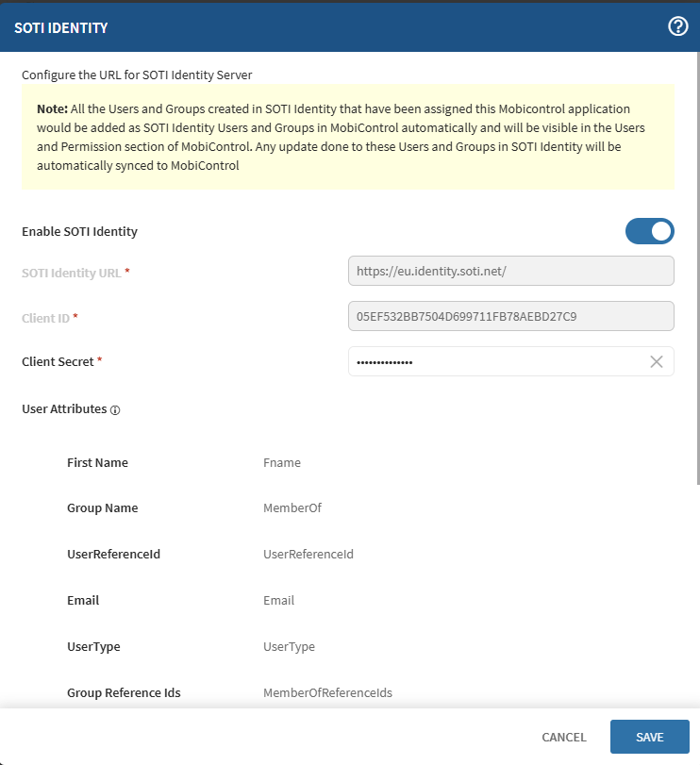Screen dimensions: 700x765
Task: Select the Group Name attribute label
Action: pos(102,507)
